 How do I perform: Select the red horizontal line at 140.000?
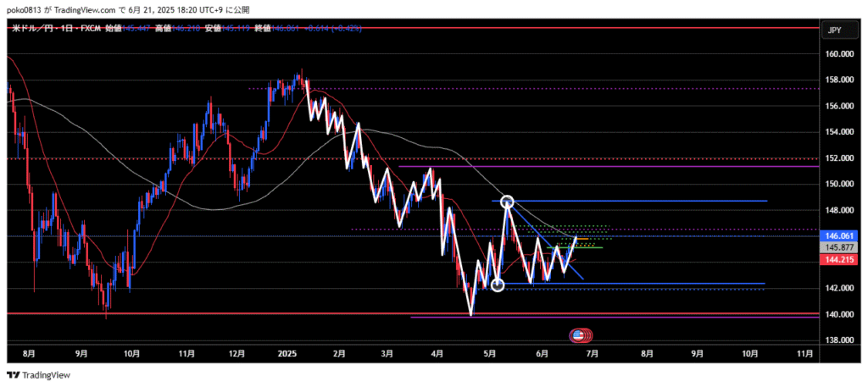[x=254, y=313]
